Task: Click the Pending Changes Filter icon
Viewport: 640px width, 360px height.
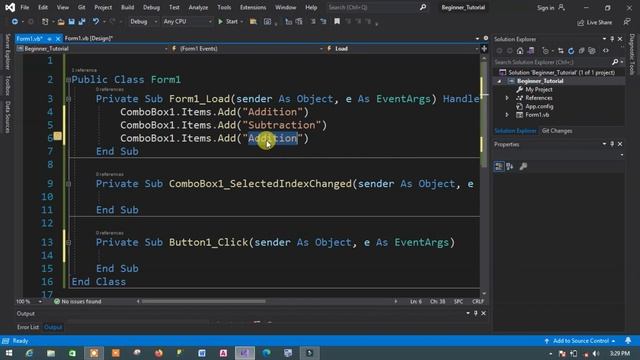Action: click(x=546, y=51)
